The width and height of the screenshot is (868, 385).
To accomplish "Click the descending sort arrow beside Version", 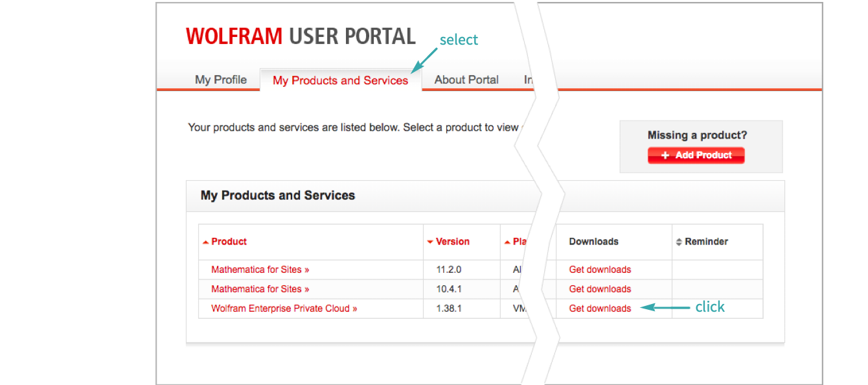I will coord(430,242).
